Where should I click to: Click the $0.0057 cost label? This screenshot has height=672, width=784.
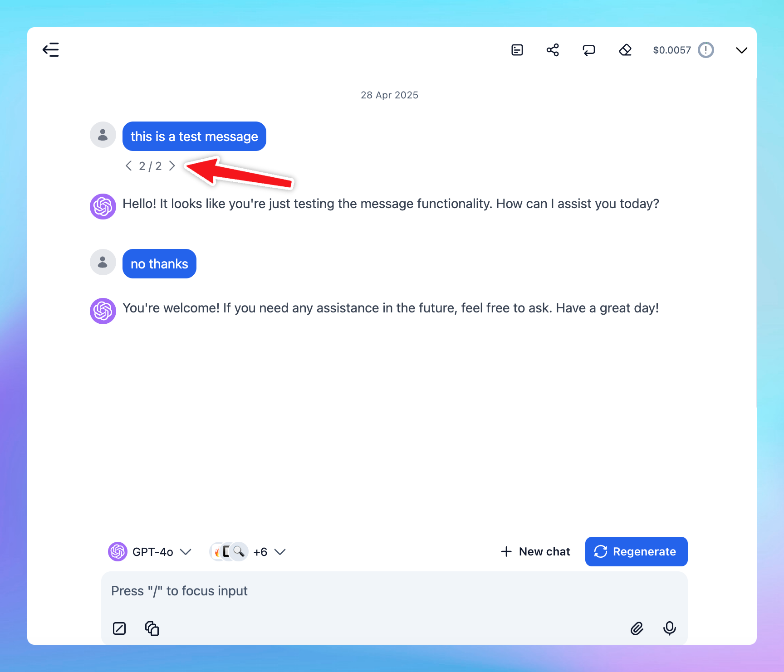coord(672,50)
